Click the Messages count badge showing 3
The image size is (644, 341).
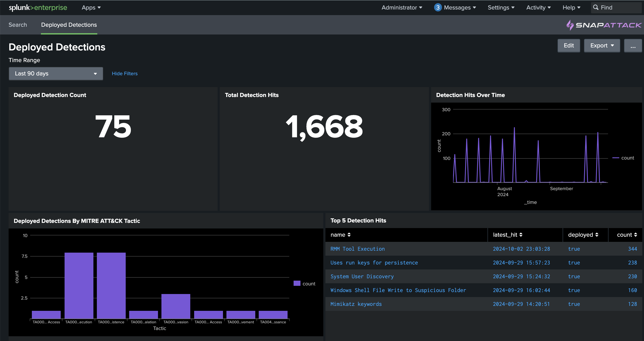pyautogui.click(x=438, y=8)
